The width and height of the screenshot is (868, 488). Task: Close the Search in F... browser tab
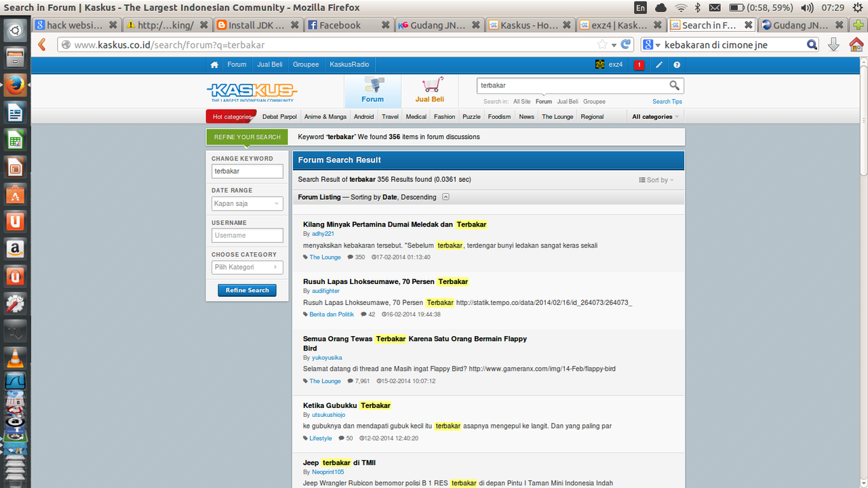749,25
